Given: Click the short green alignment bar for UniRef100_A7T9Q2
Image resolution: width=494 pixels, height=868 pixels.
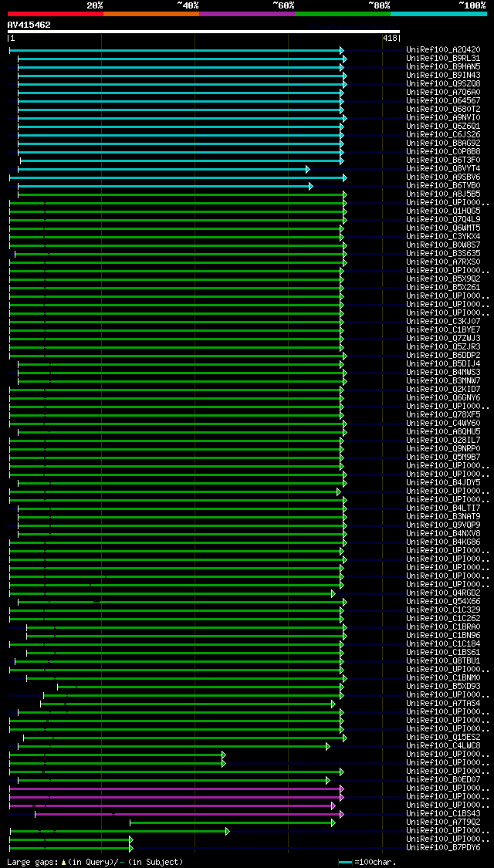Looking at the screenshot, I should point(232,822).
